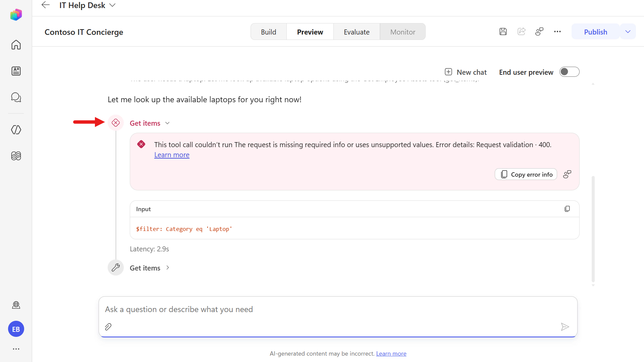Open the Publish options chevron
Screen dimensions: 644x362
[x=628, y=32]
